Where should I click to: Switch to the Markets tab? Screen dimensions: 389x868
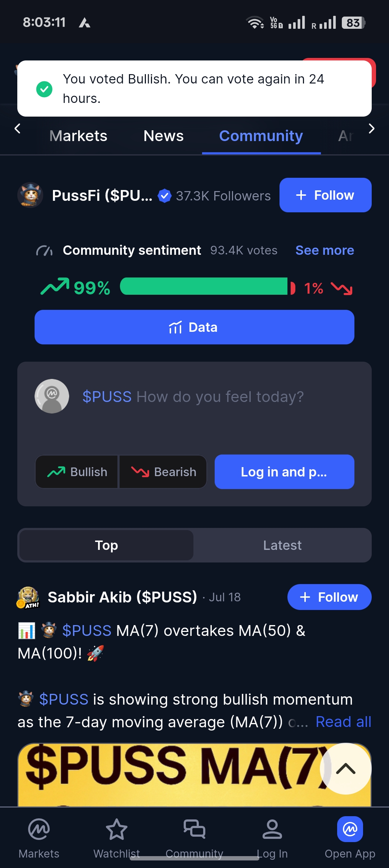click(x=78, y=136)
